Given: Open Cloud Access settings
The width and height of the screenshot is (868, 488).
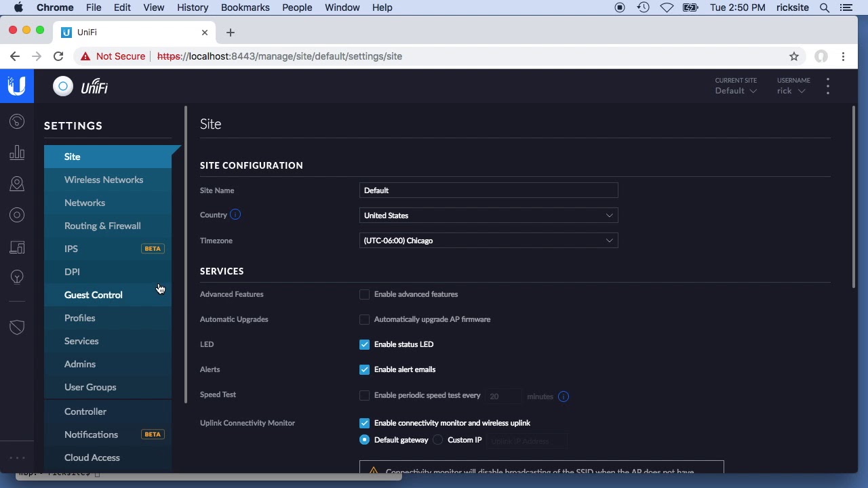Looking at the screenshot, I should pyautogui.click(x=108, y=457).
